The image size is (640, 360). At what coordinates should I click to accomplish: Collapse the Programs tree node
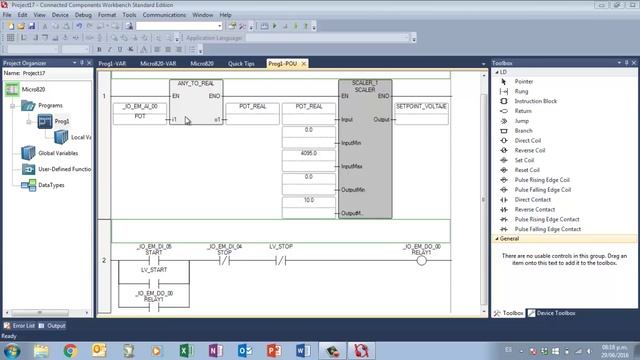coord(13,106)
